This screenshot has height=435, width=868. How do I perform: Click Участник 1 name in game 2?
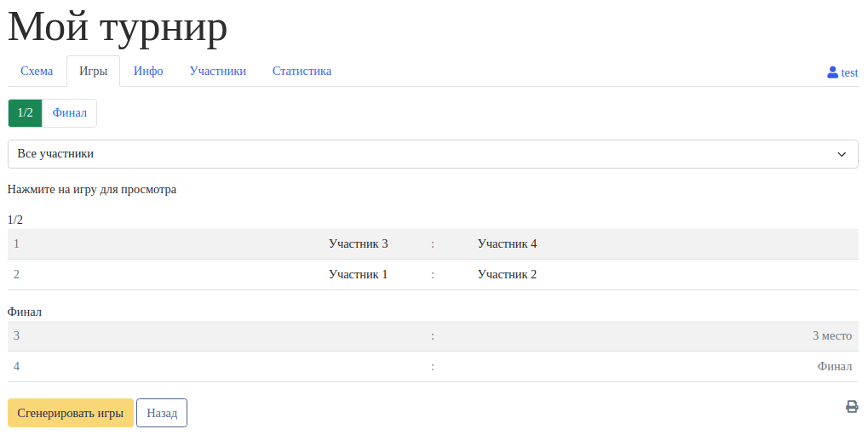pyautogui.click(x=358, y=275)
